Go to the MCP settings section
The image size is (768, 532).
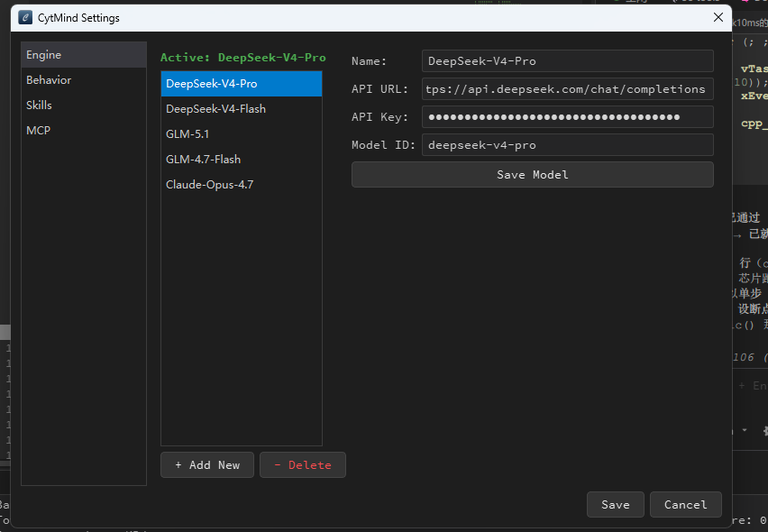click(x=84, y=131)
